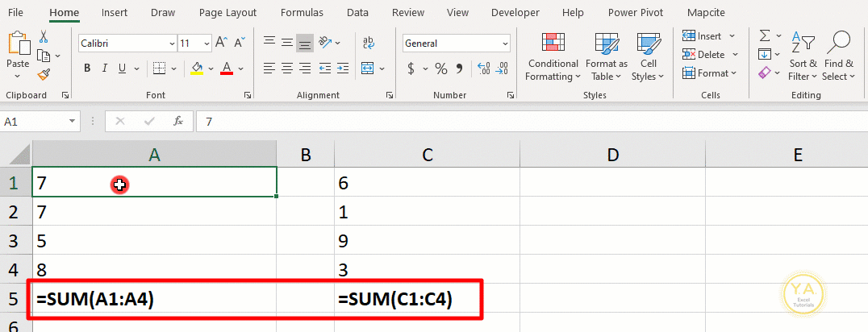Screen dimensions: 868x332
Task: Toggle the Bottom Align button
Action: point(304,43)
